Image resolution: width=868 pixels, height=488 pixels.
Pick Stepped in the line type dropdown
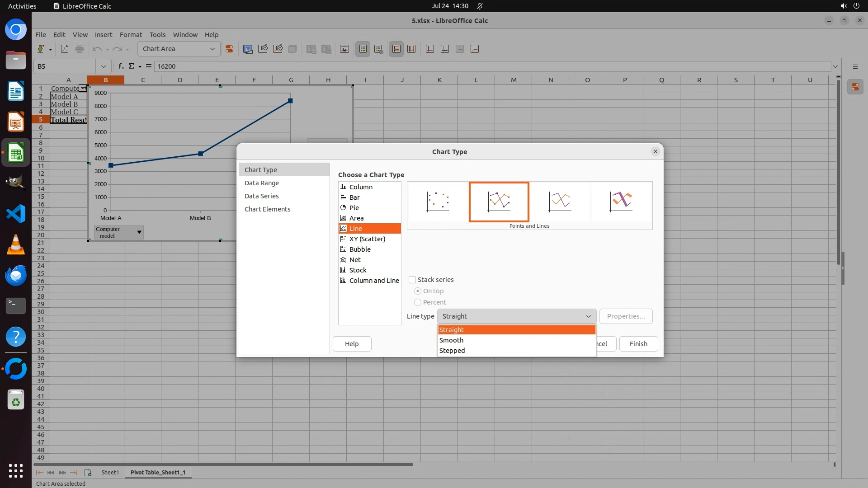click(x=452, y=351)
